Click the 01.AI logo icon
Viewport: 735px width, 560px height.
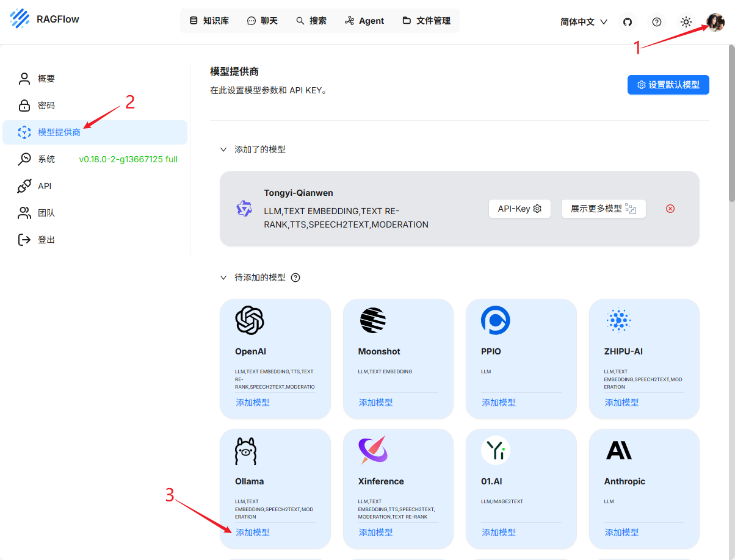click(496, 450)
